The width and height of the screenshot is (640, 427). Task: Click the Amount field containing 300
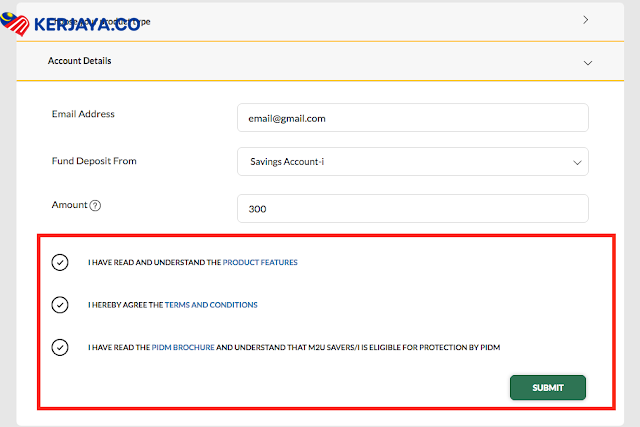412,209
